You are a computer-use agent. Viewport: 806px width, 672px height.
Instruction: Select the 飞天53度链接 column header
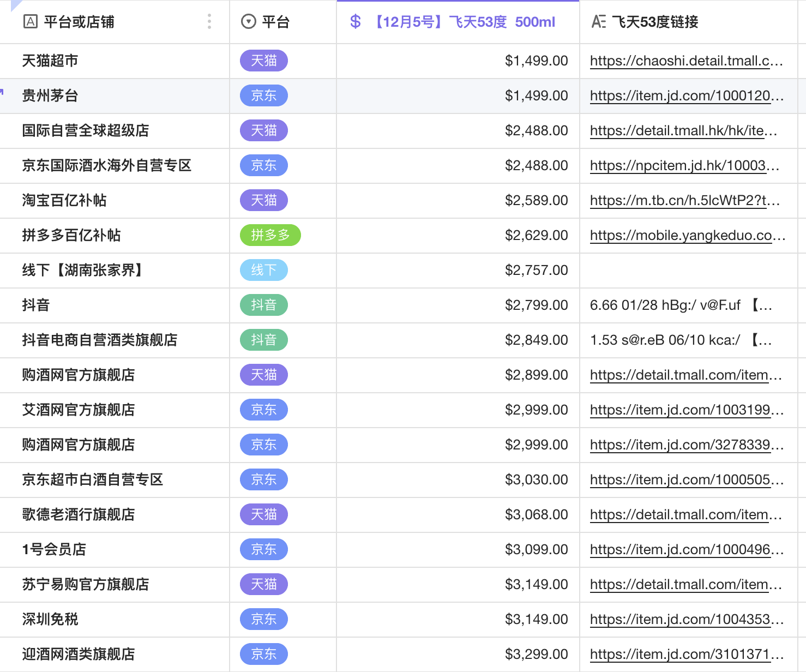(689, 22)
